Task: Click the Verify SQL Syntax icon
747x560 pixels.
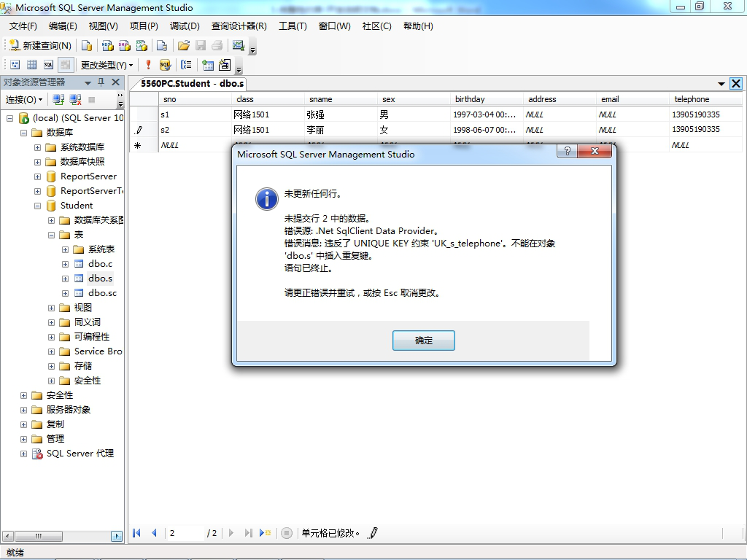Action: click(165, 65)
